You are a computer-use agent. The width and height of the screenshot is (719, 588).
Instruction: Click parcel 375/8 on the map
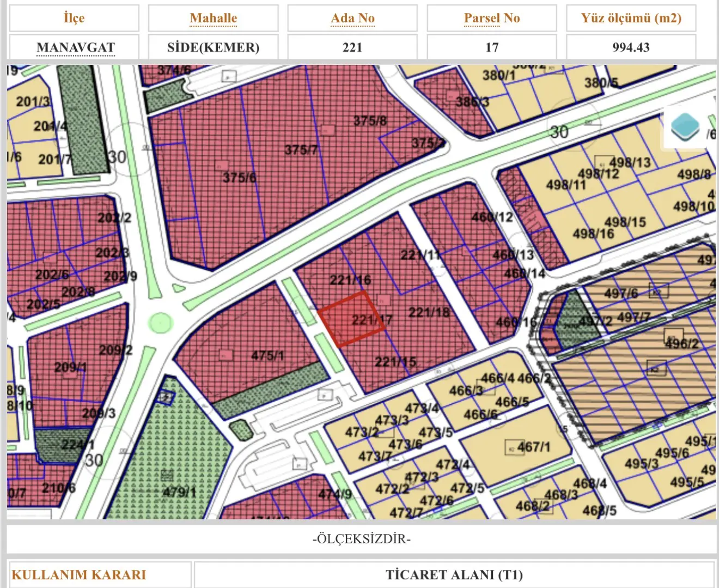pyautogui.click(x=370, y=121)
